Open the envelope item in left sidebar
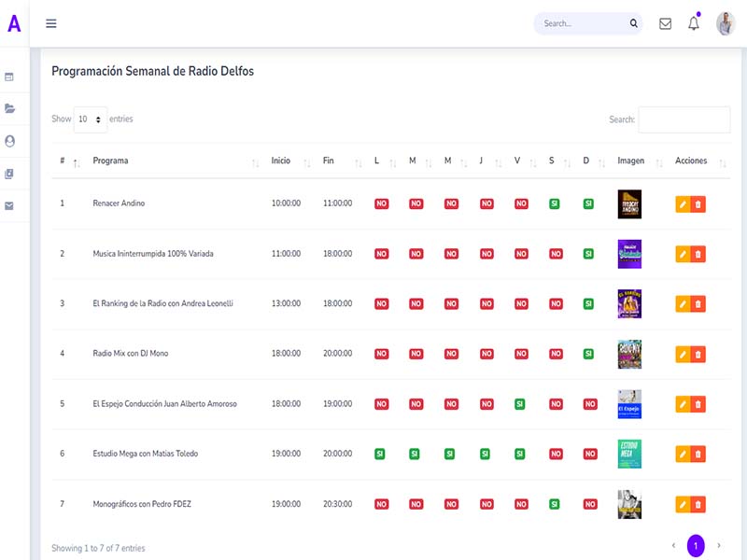 [x=10, y=205]
